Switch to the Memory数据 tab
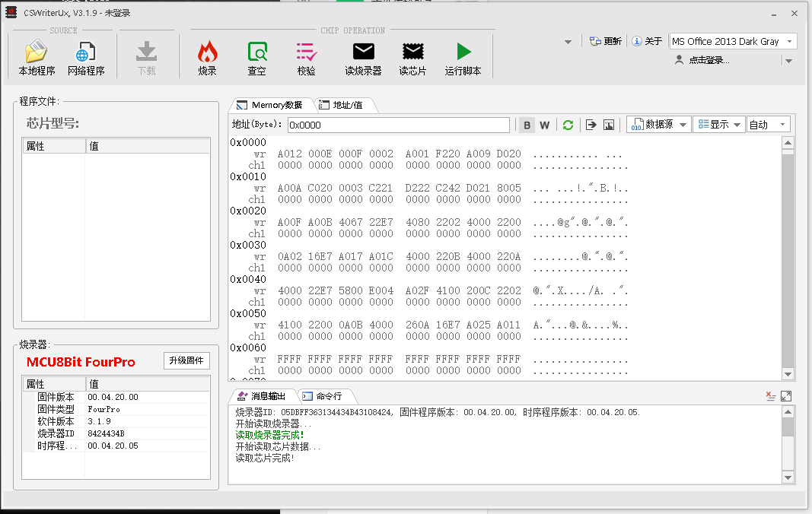812x514 pixels. coord(271,105)
